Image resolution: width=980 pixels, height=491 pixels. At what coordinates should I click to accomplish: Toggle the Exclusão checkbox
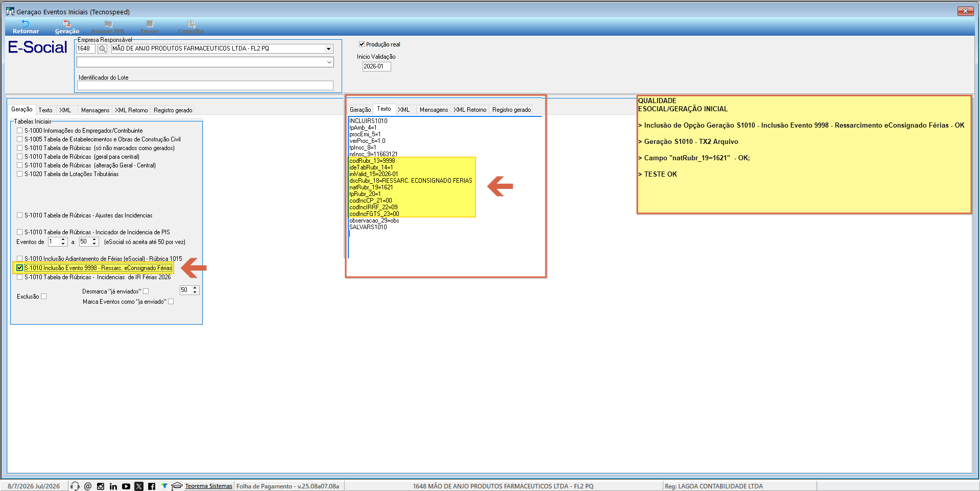point(43,297)
